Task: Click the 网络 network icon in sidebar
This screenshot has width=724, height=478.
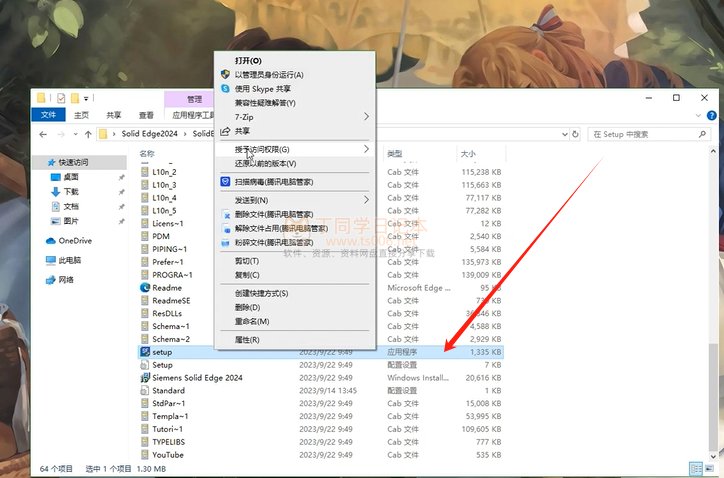Action: [x=51, y=280]
